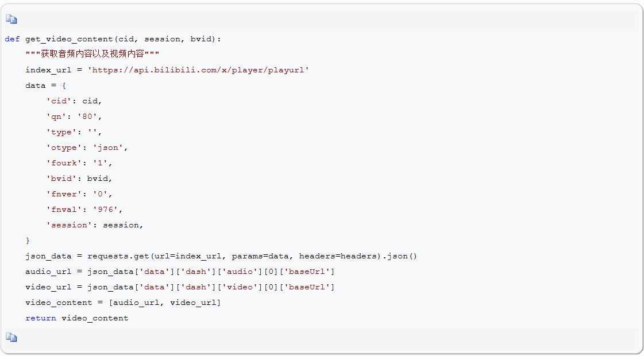Image resolution: width=644 pixels, height=356 pixels.
Task: Click the 'video' key in the video_url line
Action: [240, 287]
